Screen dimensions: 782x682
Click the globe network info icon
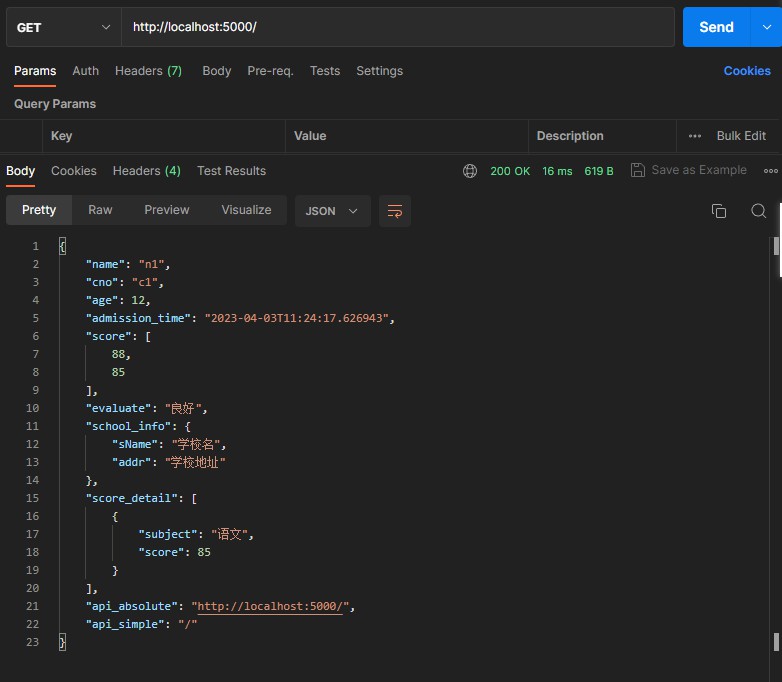tap(470, 171)
